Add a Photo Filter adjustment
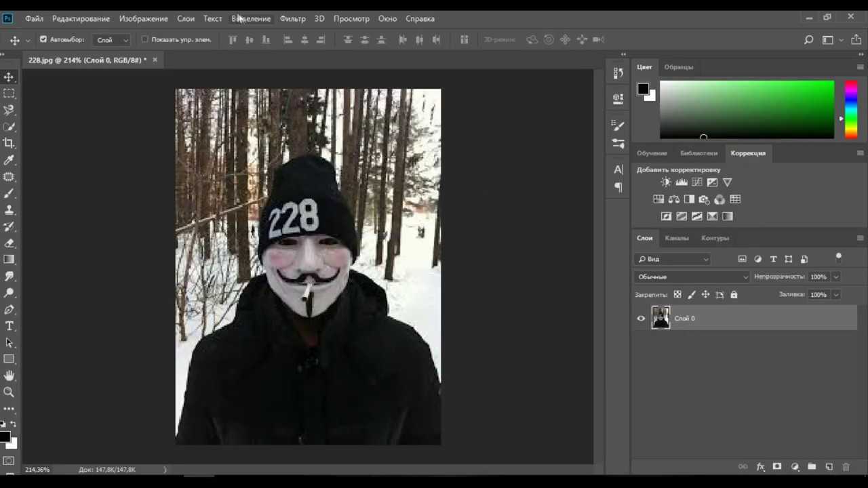This screenshot has width=868, height=488. tap(705, 199)
